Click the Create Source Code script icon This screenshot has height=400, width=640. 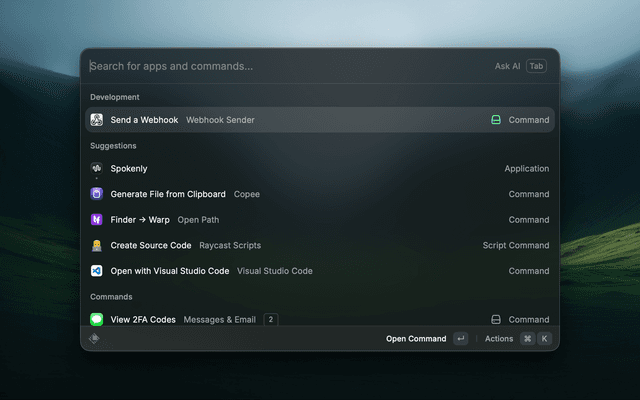(x=97, y=245)
